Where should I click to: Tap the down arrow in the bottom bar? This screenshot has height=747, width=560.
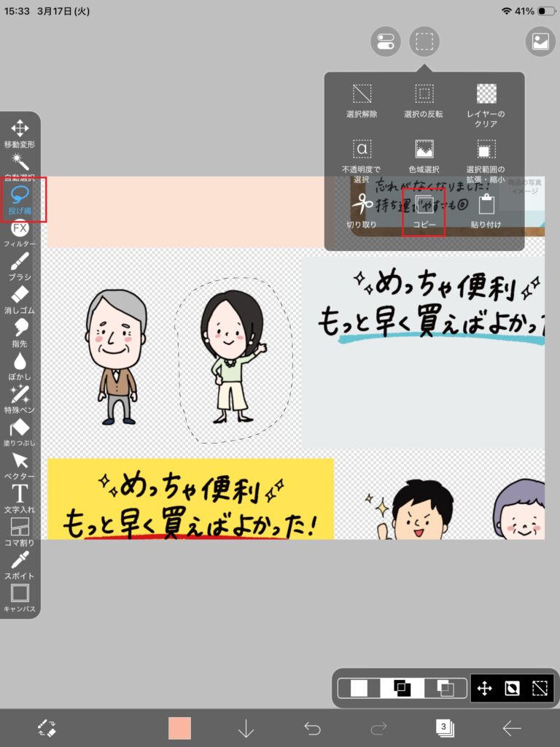246,727
